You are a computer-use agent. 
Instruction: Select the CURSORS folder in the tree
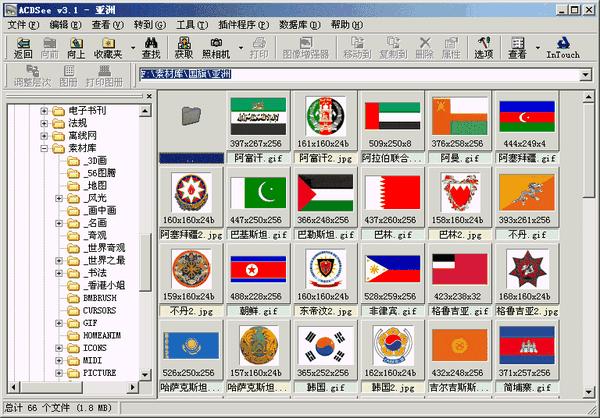99,310
